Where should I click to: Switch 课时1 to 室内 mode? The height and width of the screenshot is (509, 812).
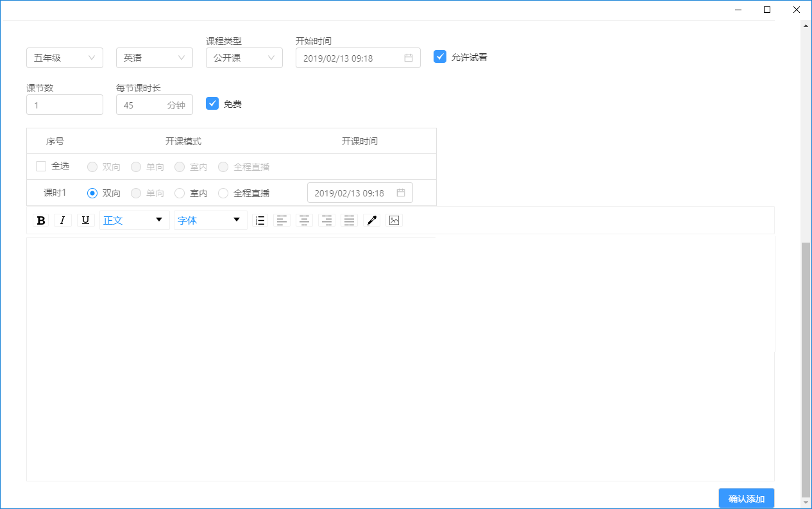coord(180,193)
